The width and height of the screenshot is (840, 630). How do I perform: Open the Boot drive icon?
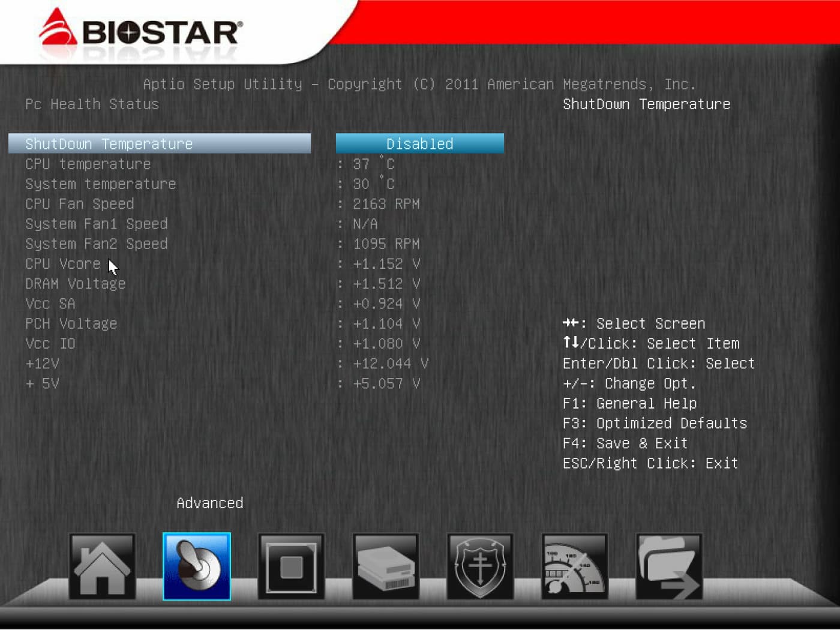(386, 566)
